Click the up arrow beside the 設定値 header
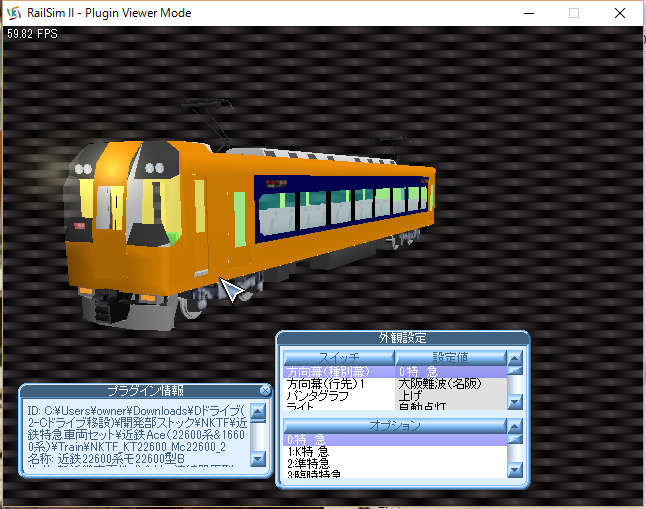Viewport: 646px width, 509px height. (515, 358)
